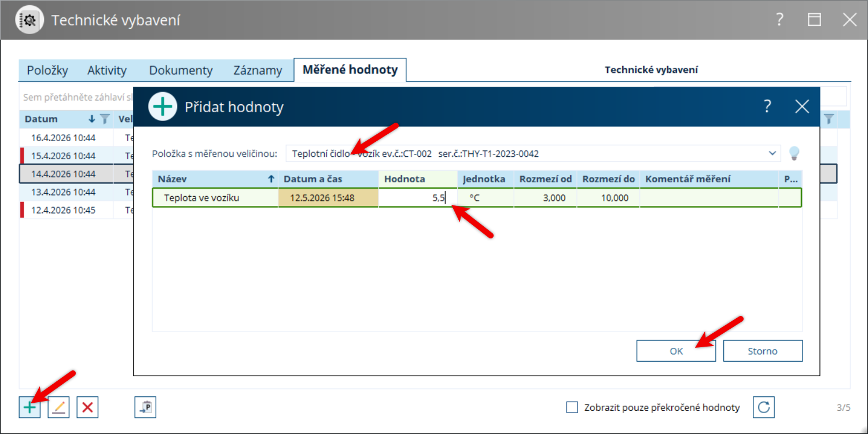
Task: Toggle the Datum column sort arrow
Action: (x=91, y=119)
